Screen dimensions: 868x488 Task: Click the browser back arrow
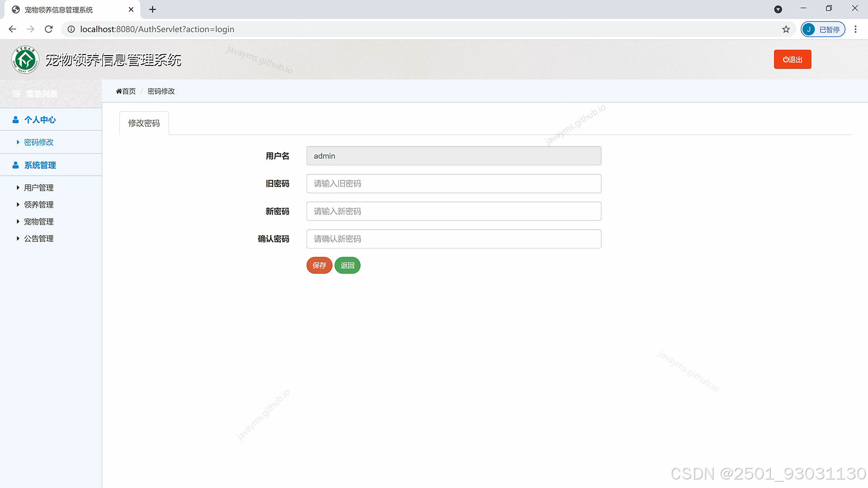(12, 29)
